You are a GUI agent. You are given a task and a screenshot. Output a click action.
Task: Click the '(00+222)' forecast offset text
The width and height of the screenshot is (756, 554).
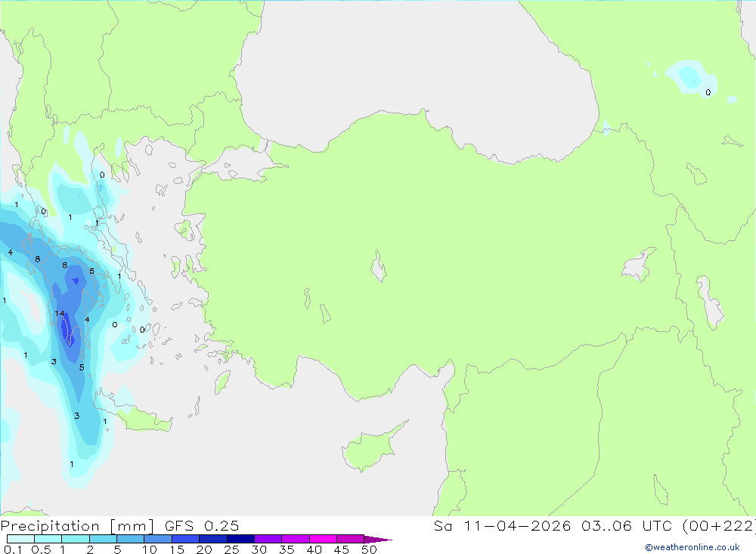(x=719, y=525)
